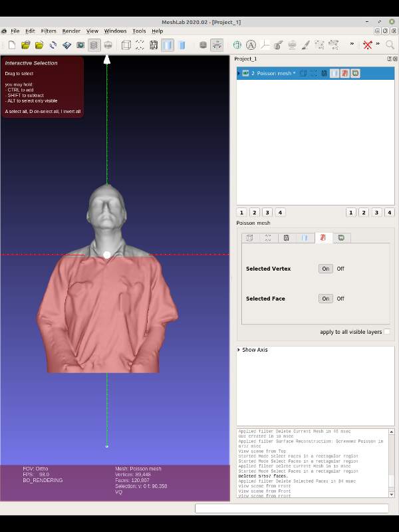The height and width of the screenshot is (532, 399).
Task: Click the blue cylinder render mode icon
Action: pyautogui.click(x=182, y=45)
